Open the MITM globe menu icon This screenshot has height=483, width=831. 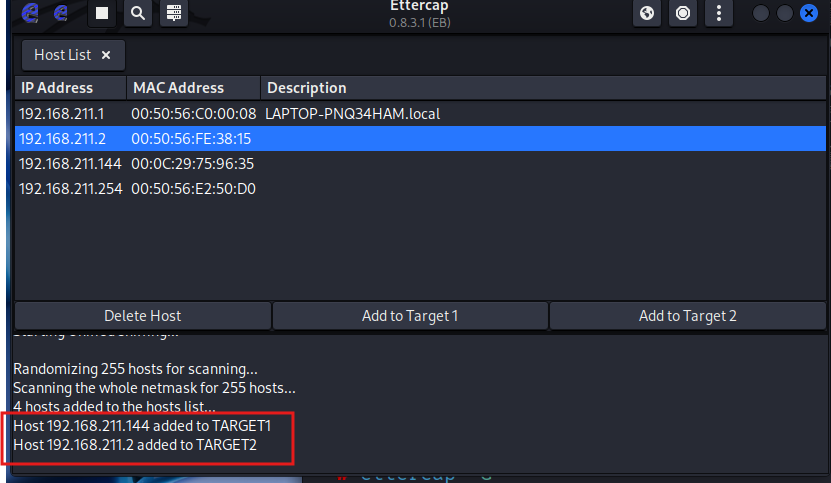[647, 13]
